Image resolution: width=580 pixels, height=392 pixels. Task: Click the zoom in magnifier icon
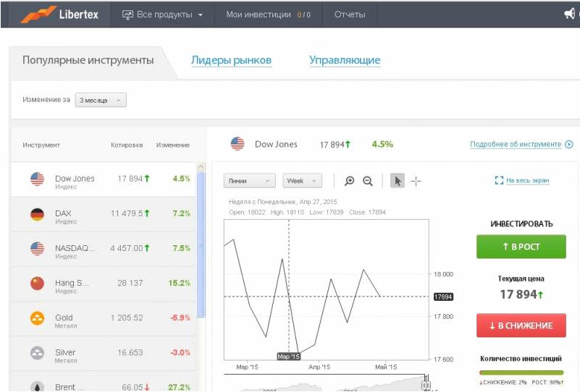point(349,181)
